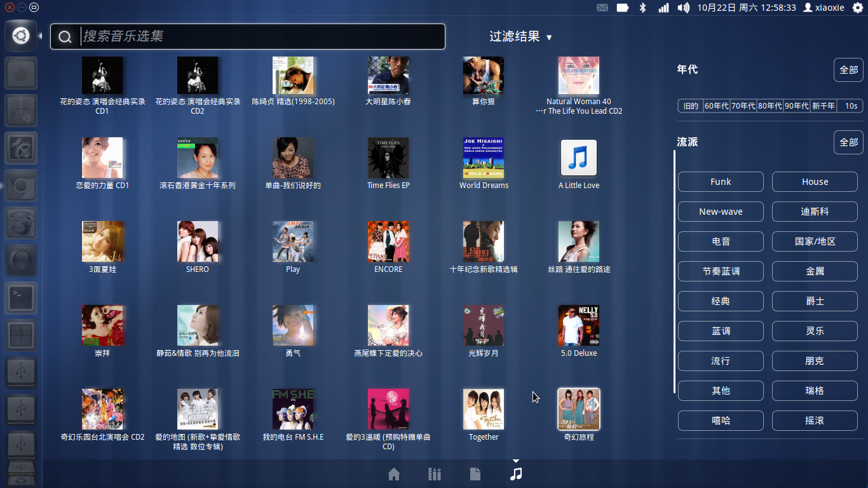Screen dimensions: 868x488
Task: Open the date and time menu
Action: (747, 8)
